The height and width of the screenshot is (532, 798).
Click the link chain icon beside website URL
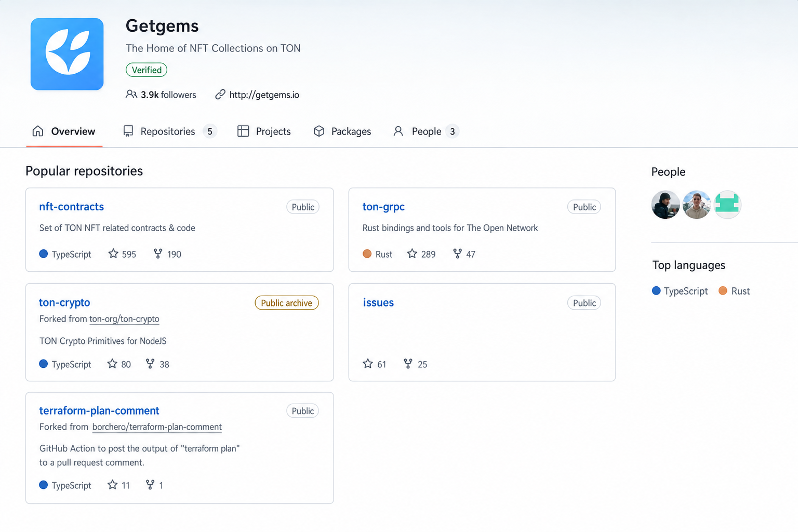tap(220, 95)
